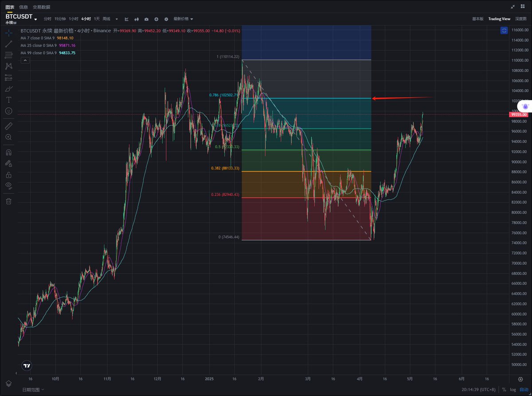The width and height of the screenshot is (532, 396).
Task: Click the 0 (74546.44) Fibonacci label
Action: click(x=229, y=237)
